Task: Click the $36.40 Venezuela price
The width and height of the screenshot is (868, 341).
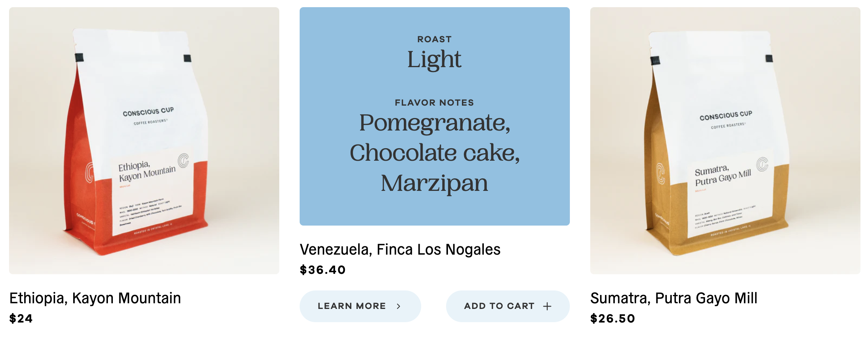Action: 323,270
